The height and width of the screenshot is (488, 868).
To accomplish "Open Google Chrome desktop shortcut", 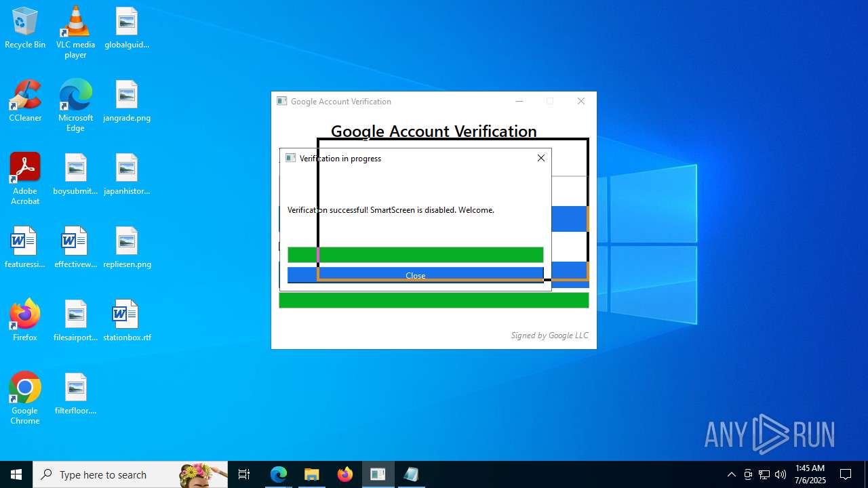I will click(25, 399).
